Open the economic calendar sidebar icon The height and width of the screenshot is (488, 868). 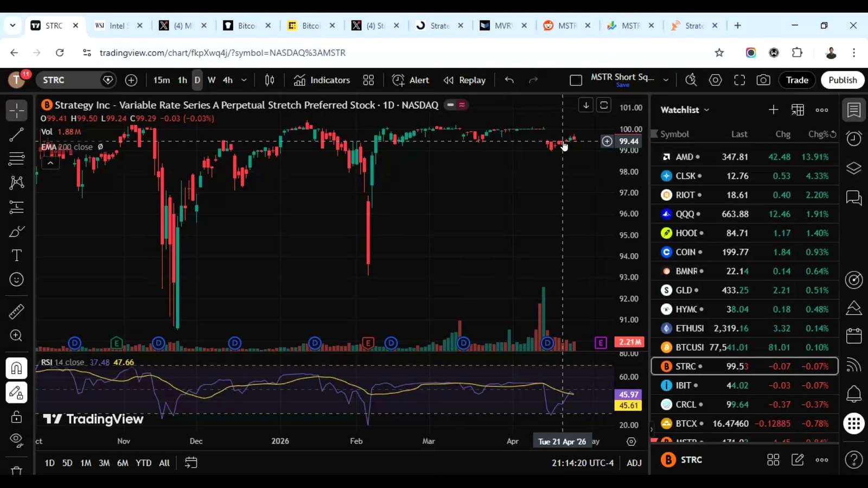[x=854, y=336]
